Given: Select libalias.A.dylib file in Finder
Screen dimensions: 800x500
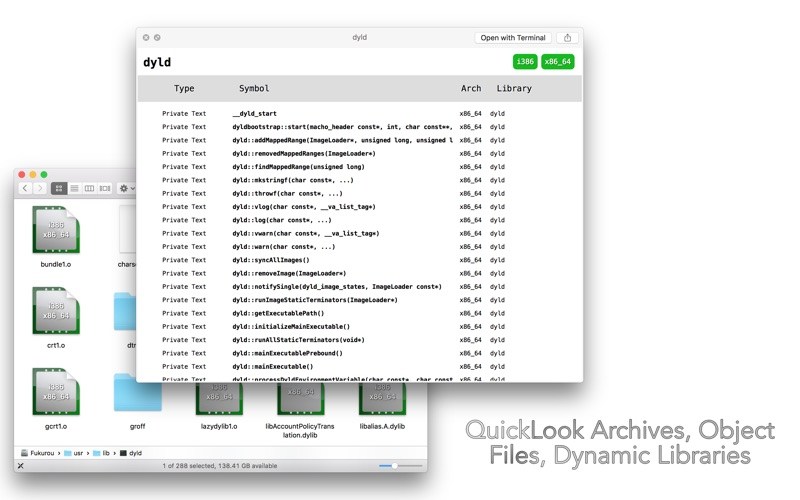Looking at the screenshot, I should 382,399.
